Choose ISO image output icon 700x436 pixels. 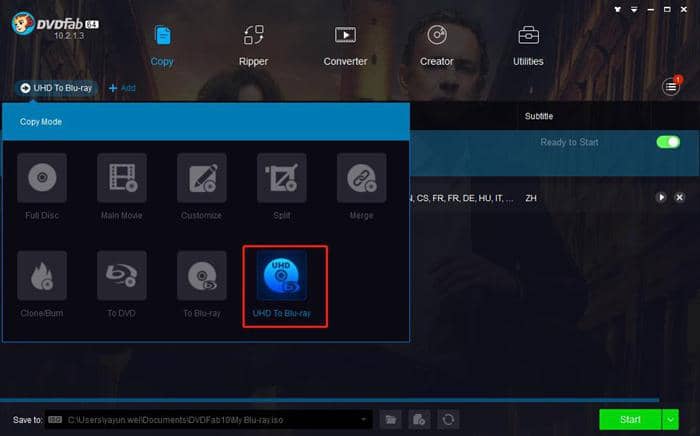click(419, 419)
